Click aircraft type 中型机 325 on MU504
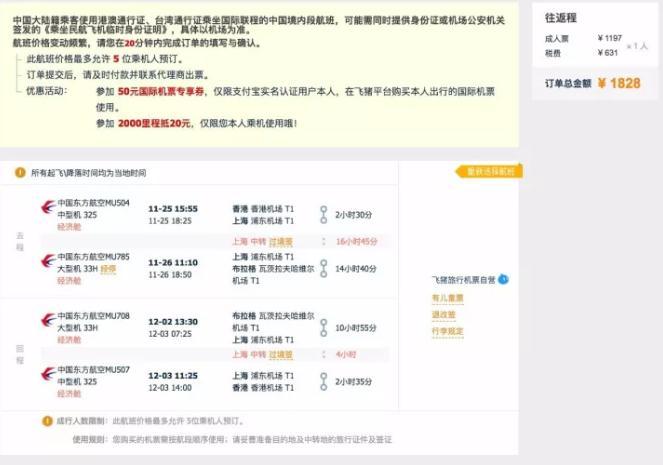This screenshot has height=465, width=663. [77, 215]
